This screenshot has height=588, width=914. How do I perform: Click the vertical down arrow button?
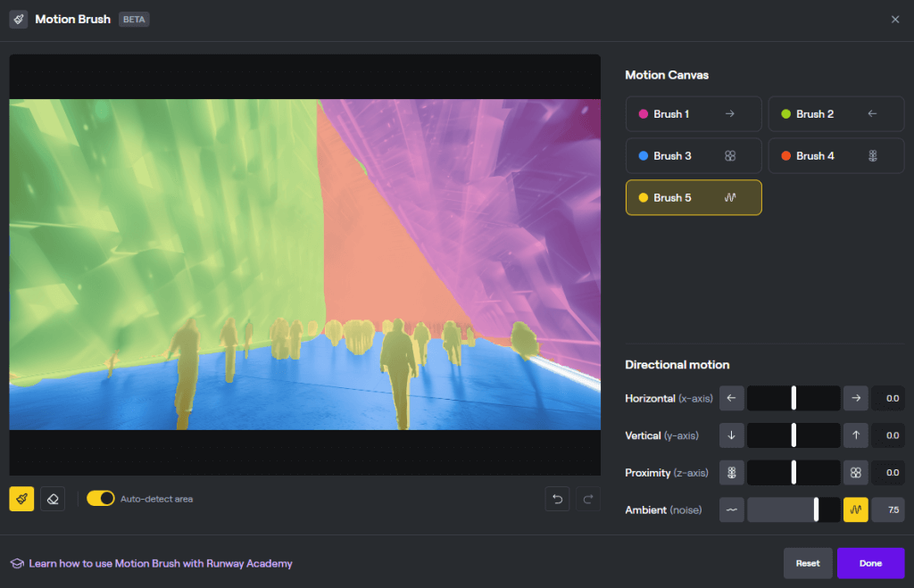pyautogui.click(x=731, y=435)
